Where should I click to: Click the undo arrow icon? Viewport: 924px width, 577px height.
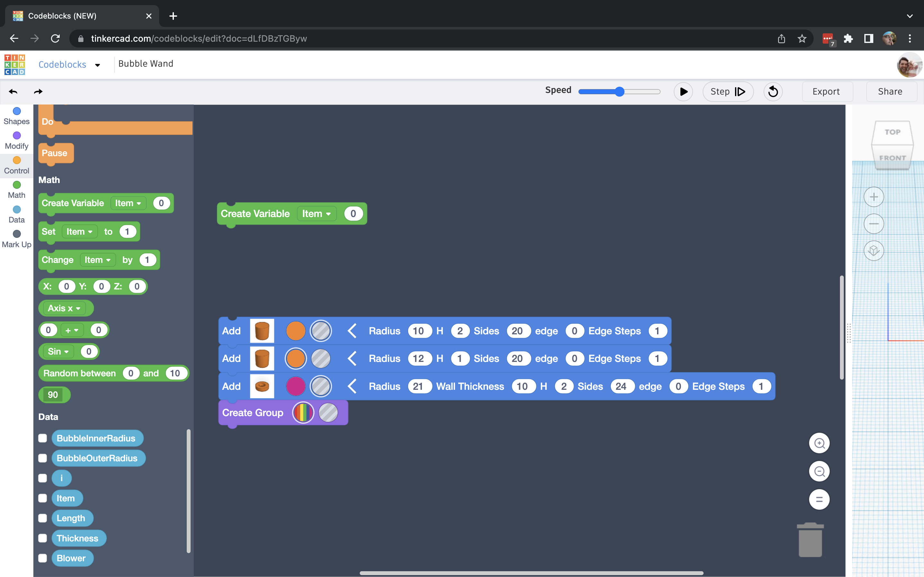tap(13, 92)
